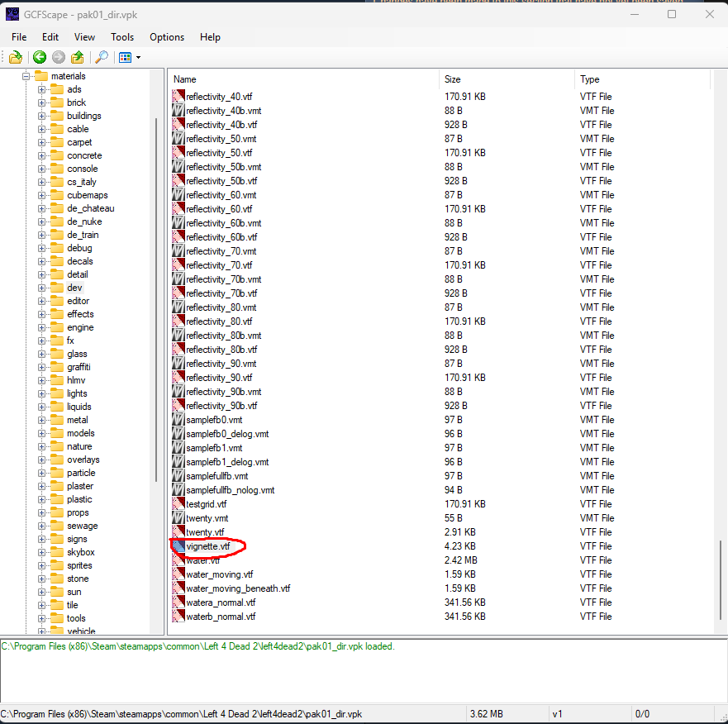Image resolution: width=728 pixels, height=724 pixels.
Task: Click the twenty.vmt file icon
Action: pyautogui.click(x=178, y=518)
